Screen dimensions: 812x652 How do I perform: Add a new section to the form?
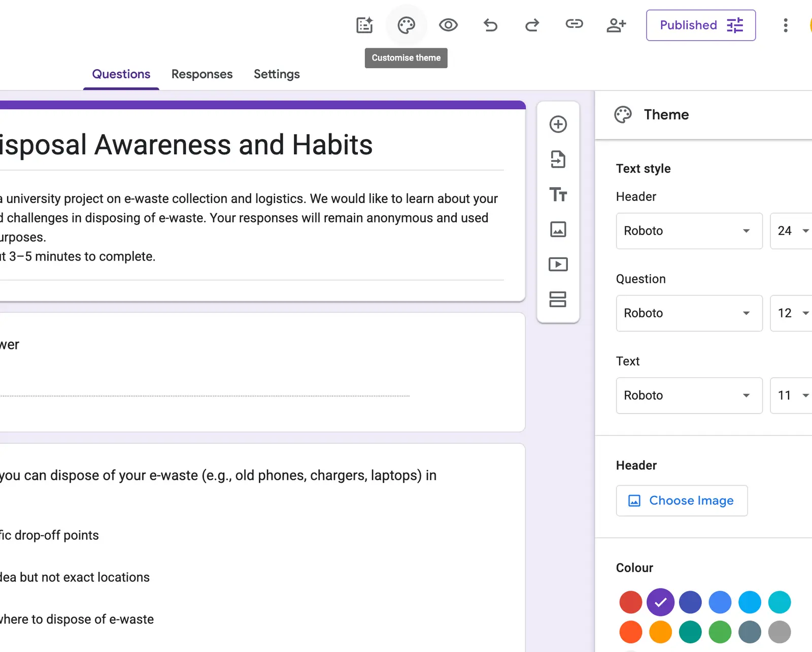[558, 300]
